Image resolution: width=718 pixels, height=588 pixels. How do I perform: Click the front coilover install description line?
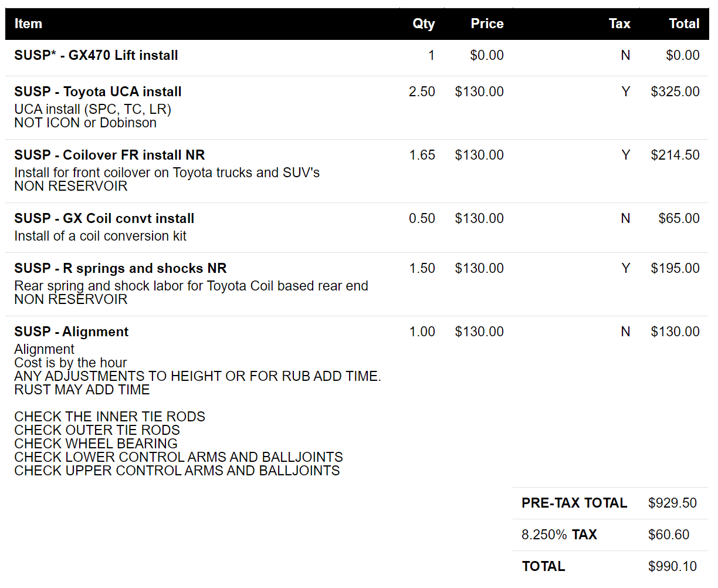(167, 173)
